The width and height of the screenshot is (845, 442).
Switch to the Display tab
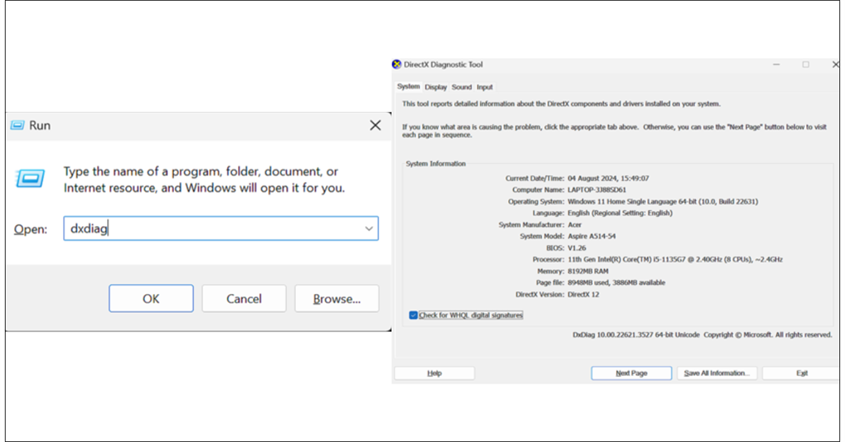[x=435, y=87]
